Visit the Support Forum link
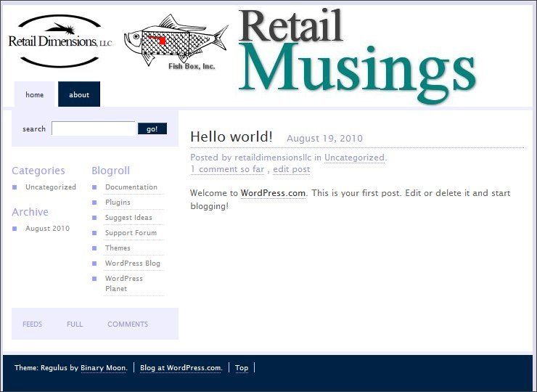537x392 pixels. pos(131,233)
